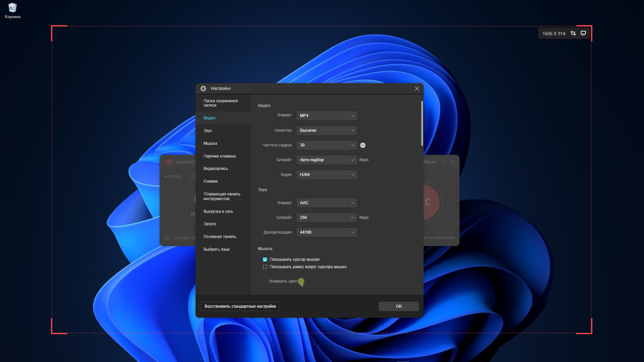Click the settings panel vertical scrollbar

[x=422, y=124]
